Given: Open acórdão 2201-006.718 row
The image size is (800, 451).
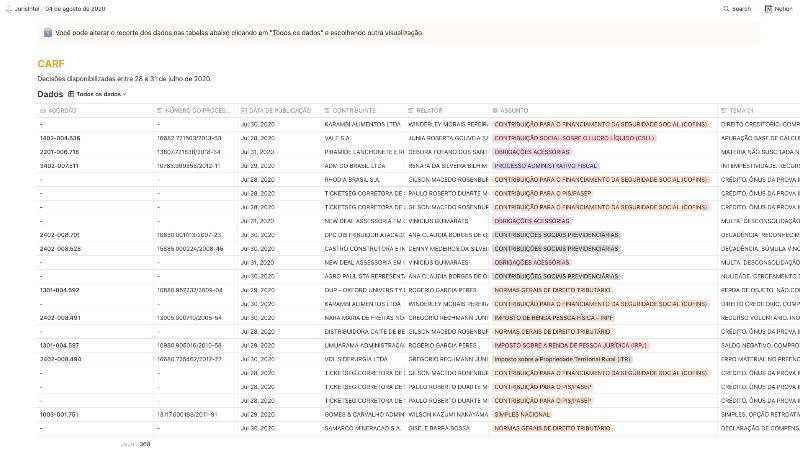Looking at the screenshot, I should tap(59, 152).
